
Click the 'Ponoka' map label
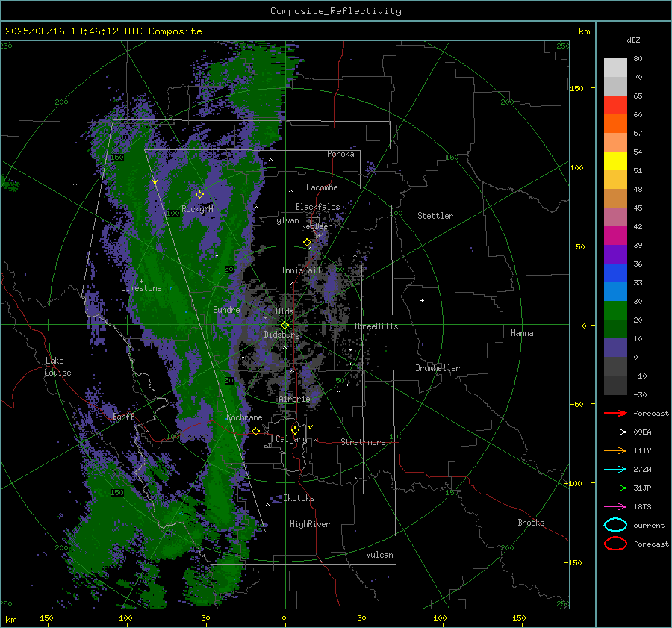pyautogui.click(x=340, y=154)
